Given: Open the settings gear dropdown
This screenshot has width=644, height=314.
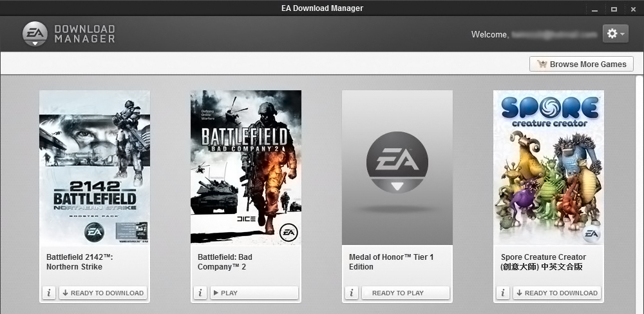Looking at the screenshot, I should tap(615, 34).
